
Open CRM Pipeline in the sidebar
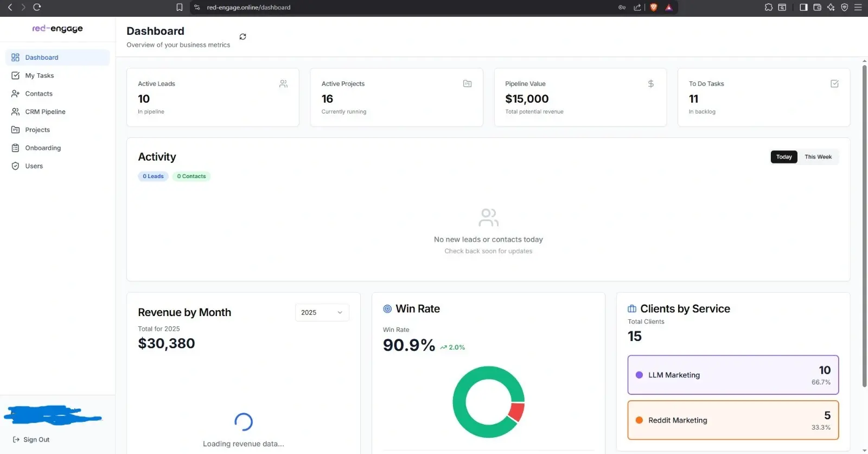58,111
